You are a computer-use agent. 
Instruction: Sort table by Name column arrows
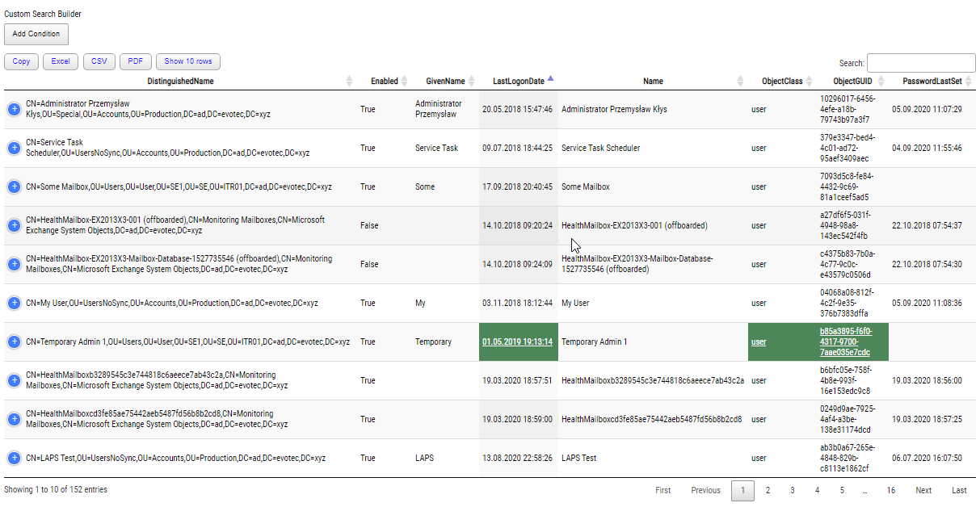(740, 81)
